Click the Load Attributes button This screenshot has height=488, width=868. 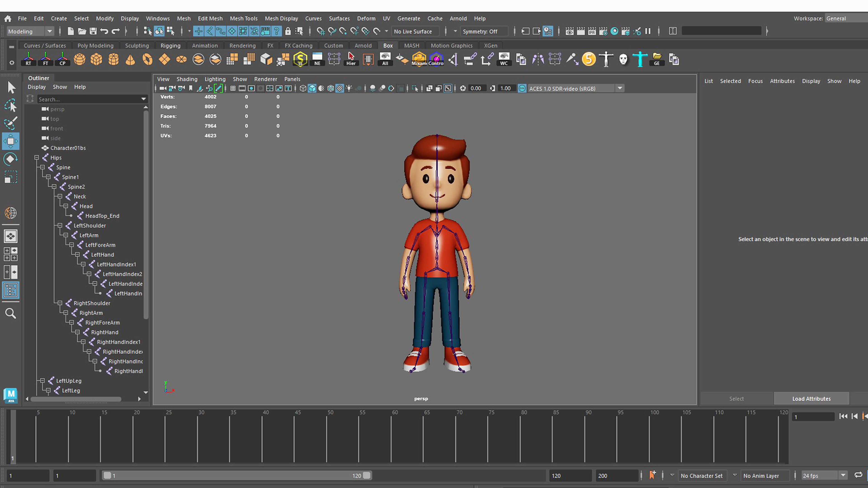(811, 399)
